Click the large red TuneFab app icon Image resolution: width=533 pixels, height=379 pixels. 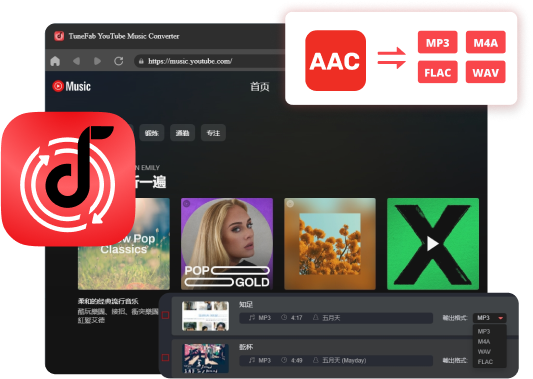click(x=68, y=178)
